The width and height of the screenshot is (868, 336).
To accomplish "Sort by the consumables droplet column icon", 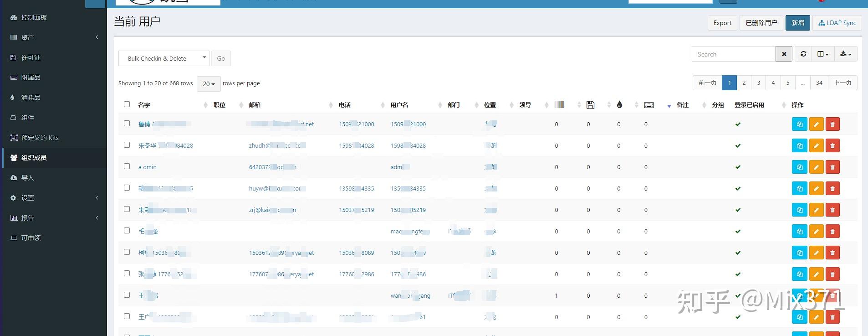I will tap(619, 105).
